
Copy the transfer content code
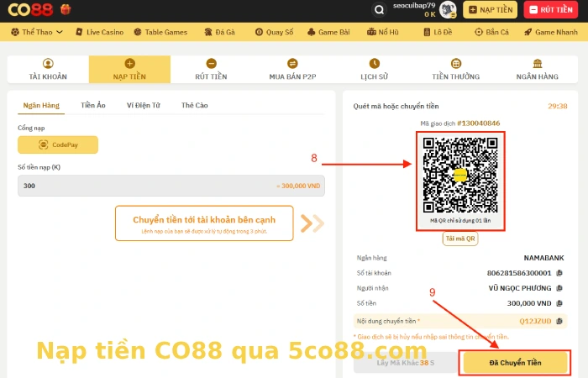(x=559, y=321)
